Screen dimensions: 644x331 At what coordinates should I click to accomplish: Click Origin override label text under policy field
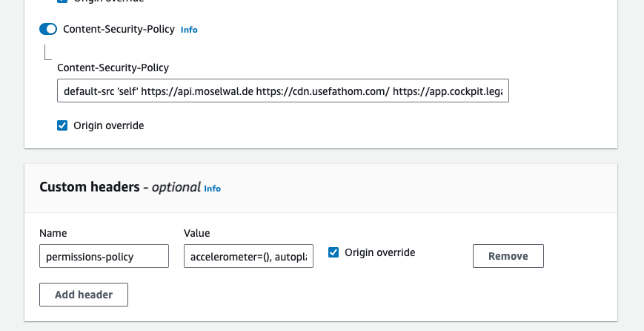click(x=109, y=125)
